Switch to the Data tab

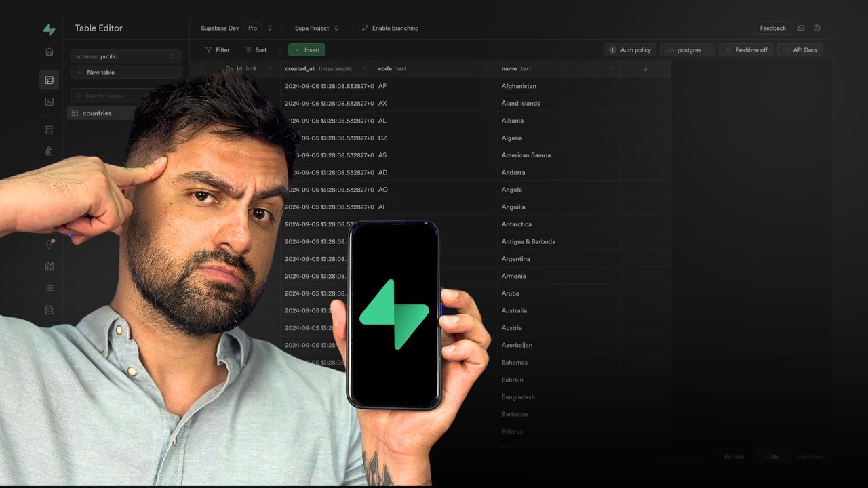point(773,457)
